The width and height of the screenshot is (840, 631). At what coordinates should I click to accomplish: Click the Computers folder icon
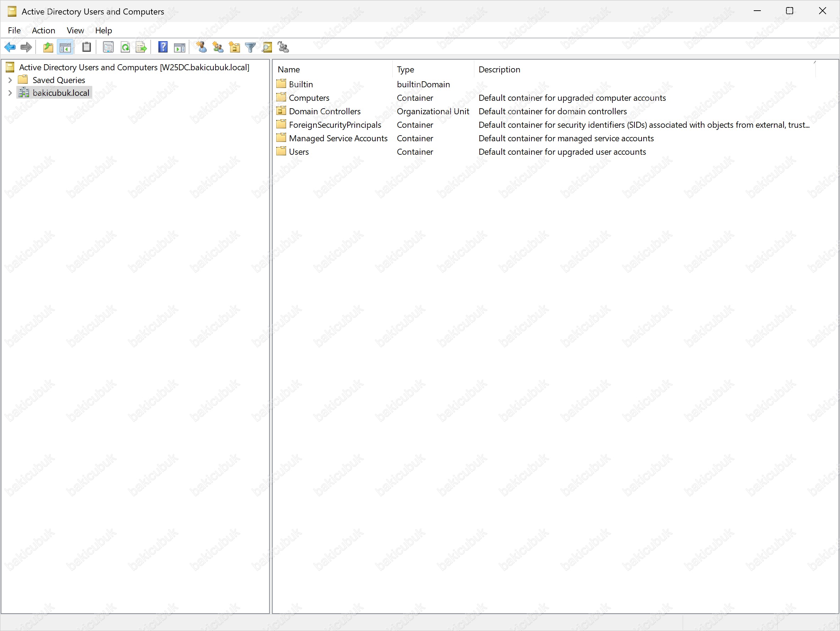click(x=281, y=97)
